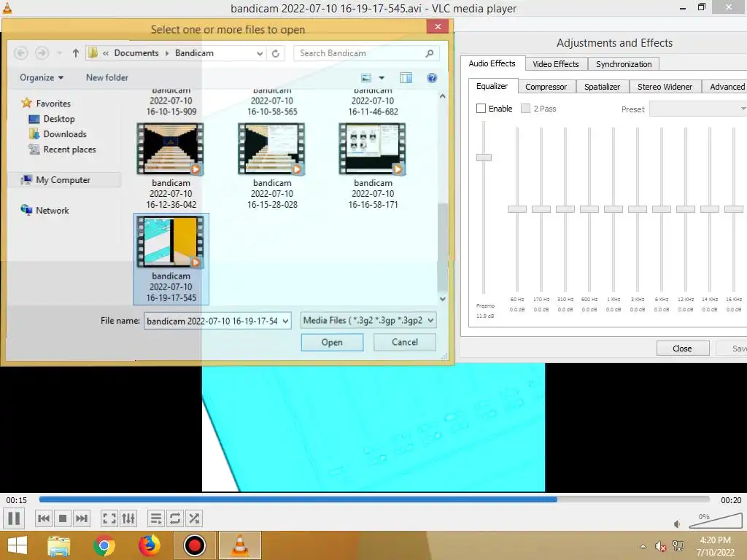Stop playback in VLC
747x560 pixels.
pos(63,518)
